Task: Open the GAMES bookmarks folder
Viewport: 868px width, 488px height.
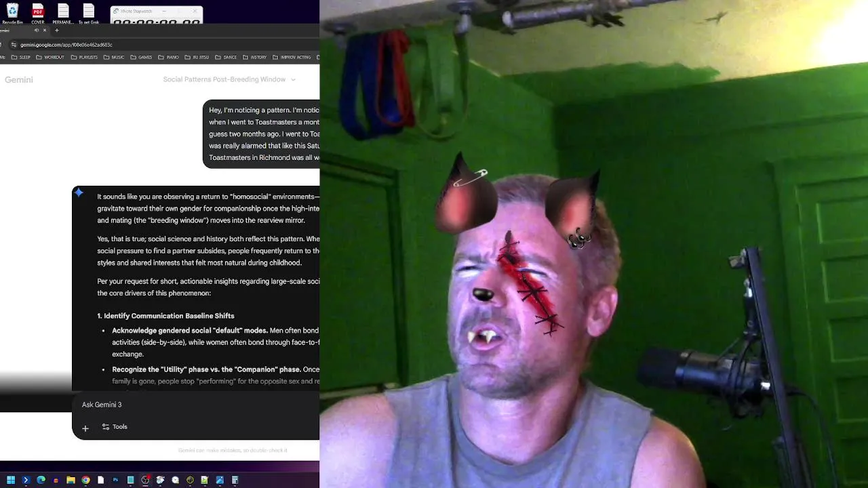Action: point(141,57)
